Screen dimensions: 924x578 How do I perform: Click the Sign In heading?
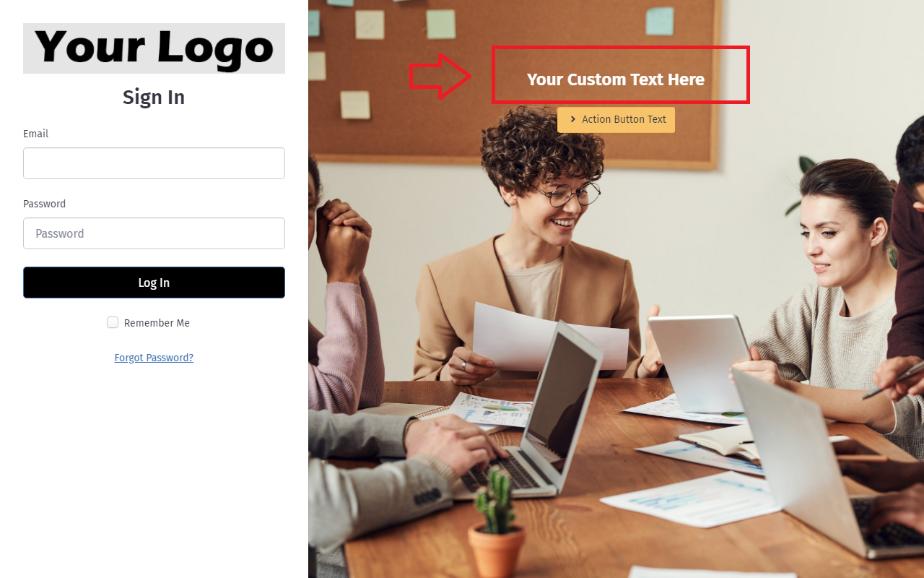pos(154,97)
